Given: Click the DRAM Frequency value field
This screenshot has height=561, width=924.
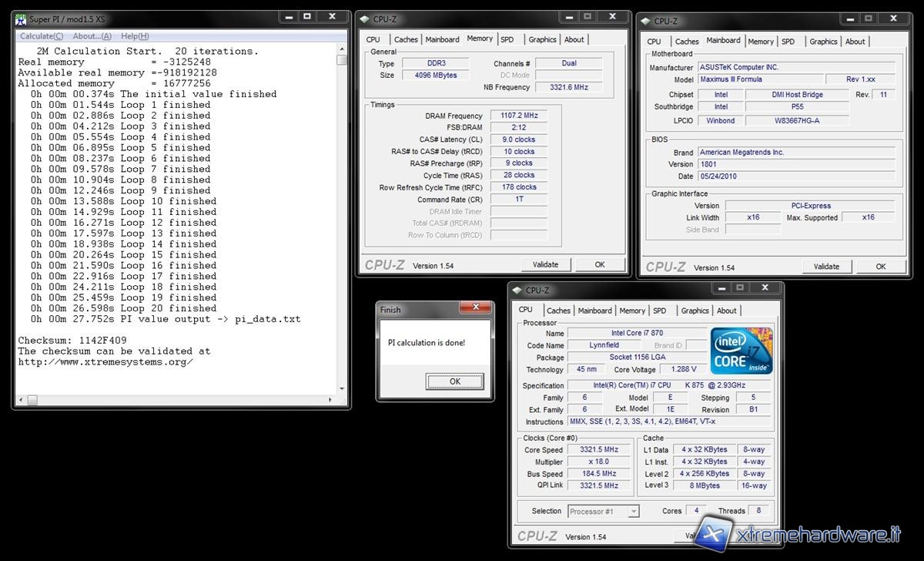Looking at the screenshot, I should 518,116.
